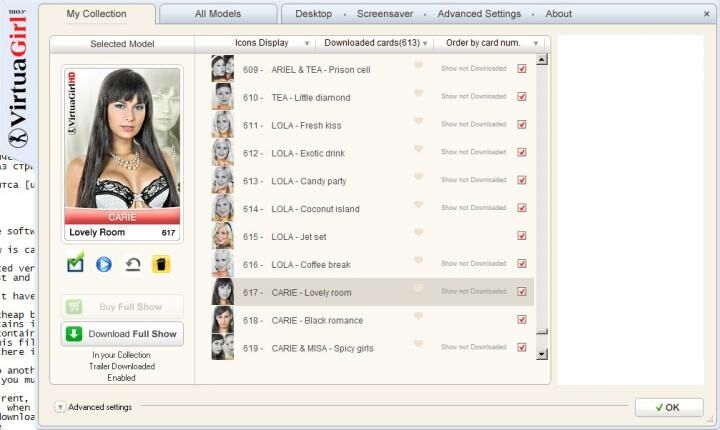Click heart icon for 618 CARIE Black romance

coord(418,316)
